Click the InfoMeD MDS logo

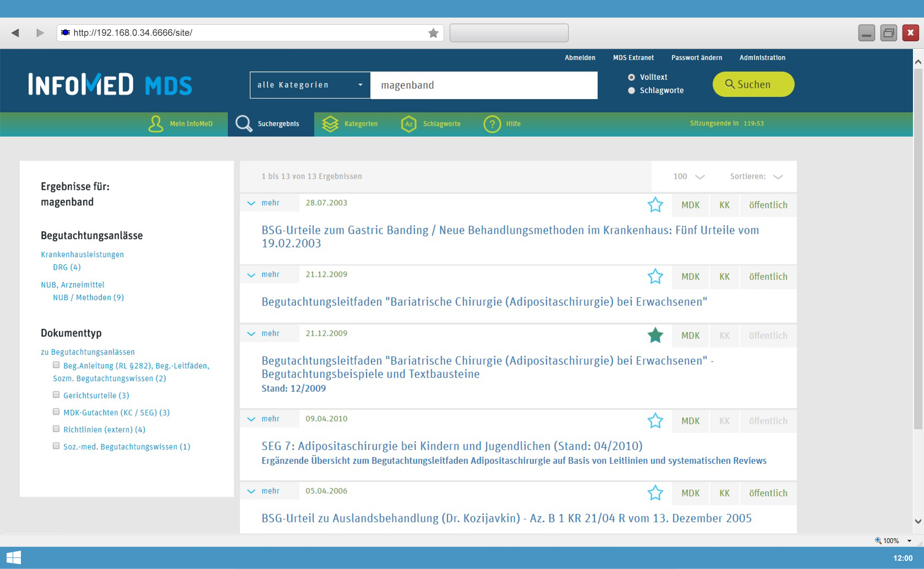110,85
